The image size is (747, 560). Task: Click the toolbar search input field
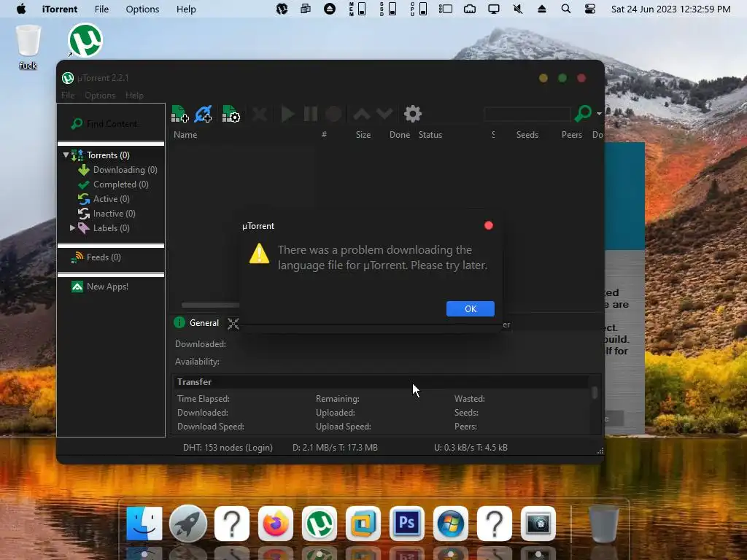(x=527, y=114)
